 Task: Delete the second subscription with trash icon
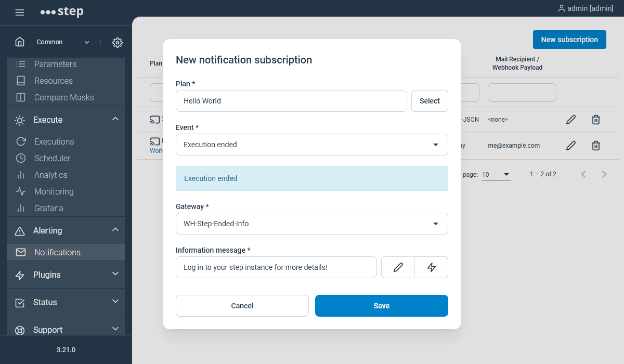(596, 146)
